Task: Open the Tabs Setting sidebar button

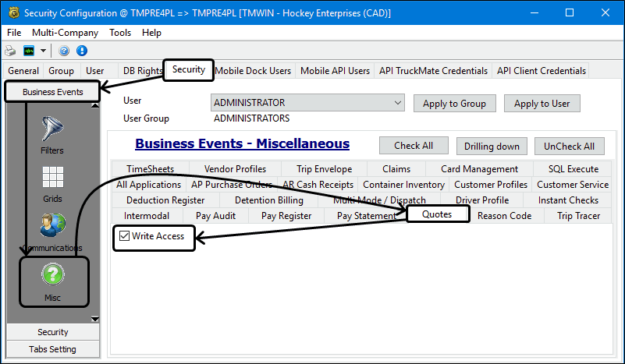Action: pos(52,349)
